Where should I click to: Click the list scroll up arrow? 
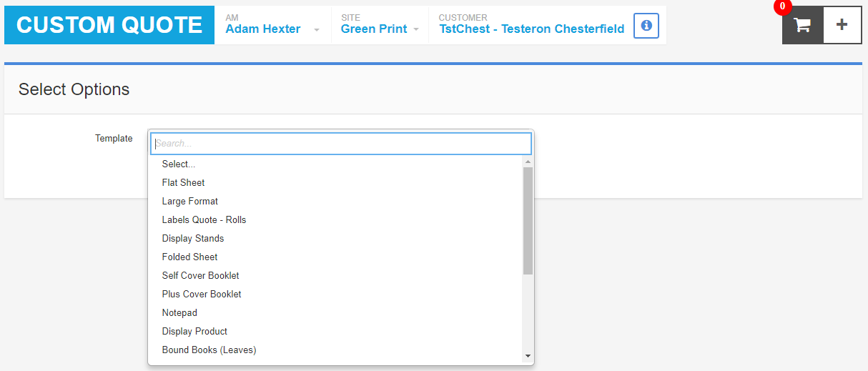[x=528, y=162]
